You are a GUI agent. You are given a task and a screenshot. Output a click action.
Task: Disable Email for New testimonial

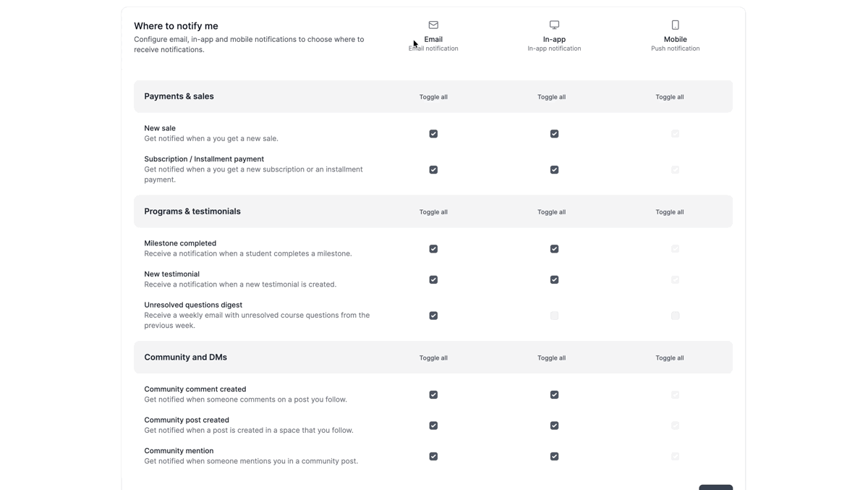tap(433, 280)
